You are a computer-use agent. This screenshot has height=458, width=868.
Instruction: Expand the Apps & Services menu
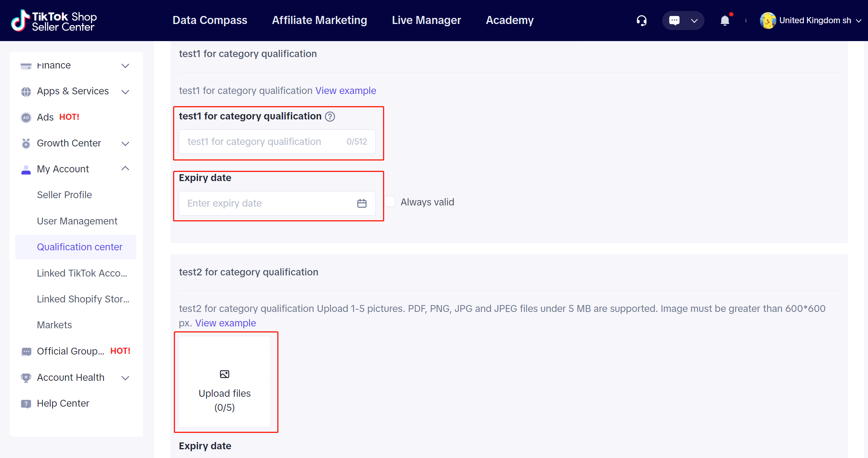click(125, 92)
